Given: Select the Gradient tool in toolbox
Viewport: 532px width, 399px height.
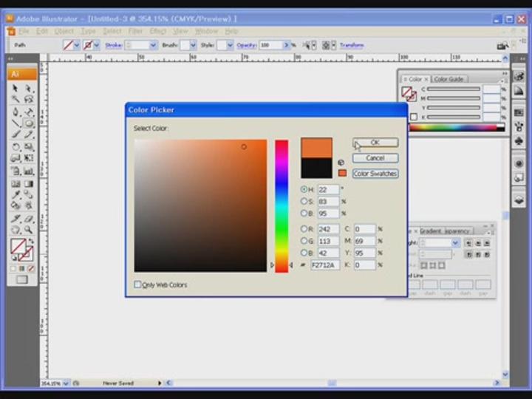Looking at the screenshot, I should point(29,183).
